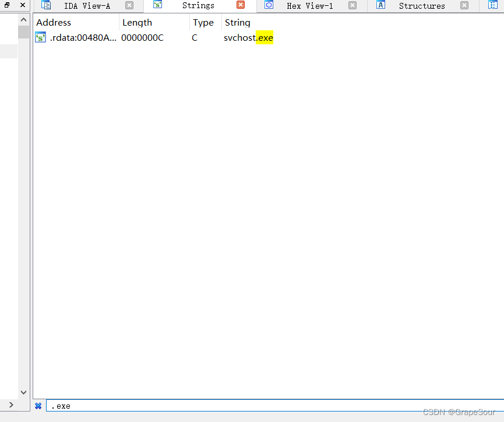Close the Structures tab
The width and height of the screenshot is (504, 422).
(464, 5)
